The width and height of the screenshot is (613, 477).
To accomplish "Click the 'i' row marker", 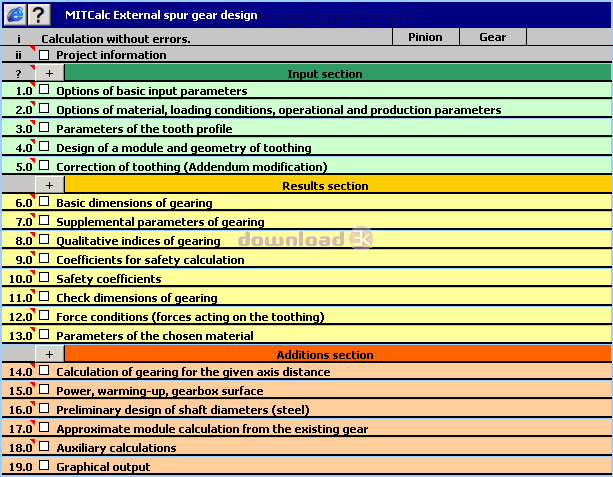I will 18,39.
